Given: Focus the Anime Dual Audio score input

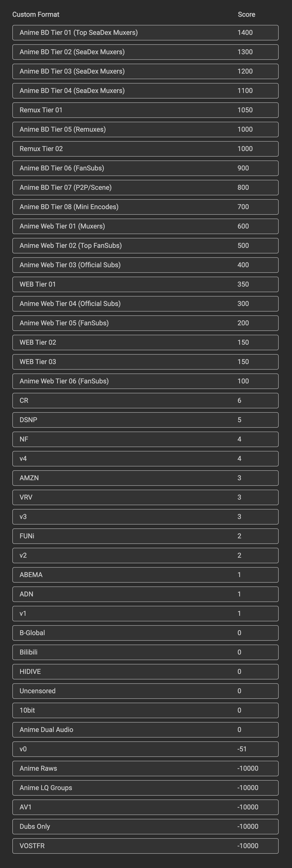Looking at the screenshot, I should pyautogui.click(x=239, y=730).
